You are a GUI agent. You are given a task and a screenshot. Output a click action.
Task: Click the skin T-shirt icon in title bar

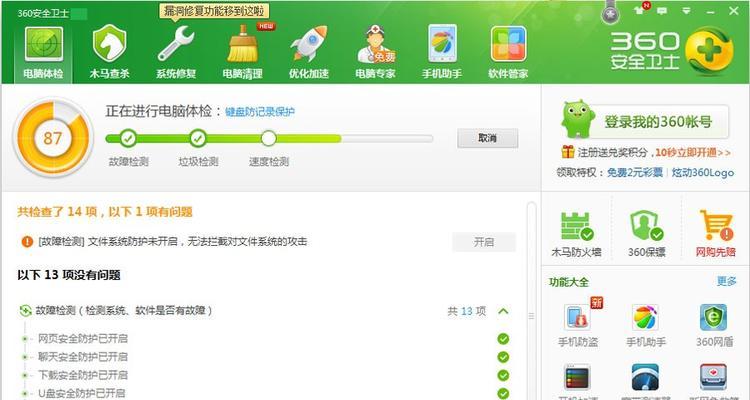click(640, 10)
